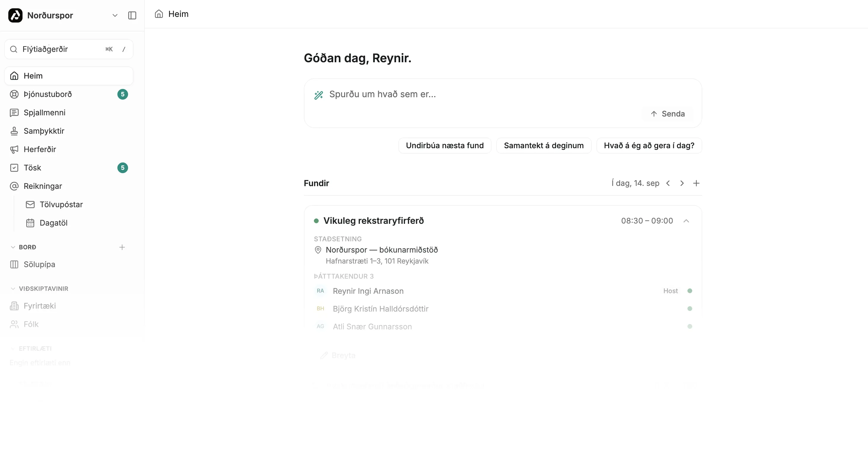868x450 pixels.
Task: Choose 'Undirbúa næsta fund' suggestion
Action: [445, 146]
